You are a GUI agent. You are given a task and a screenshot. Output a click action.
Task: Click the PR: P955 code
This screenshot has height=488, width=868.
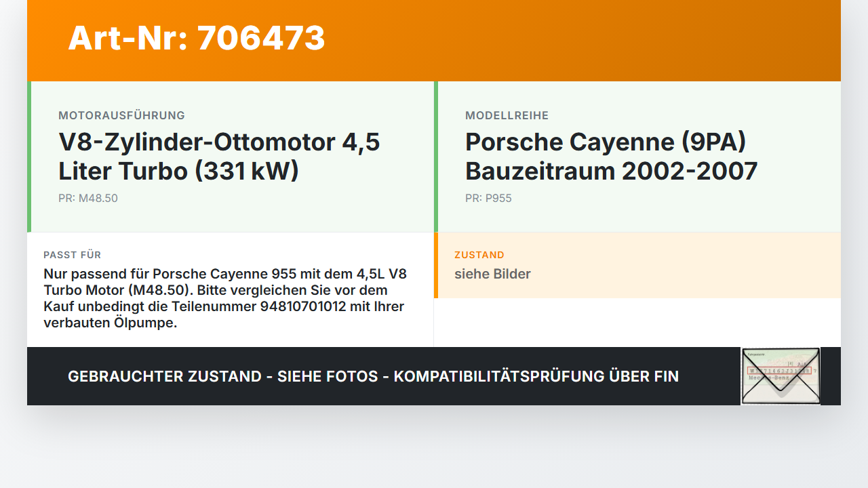click(488, 199)
